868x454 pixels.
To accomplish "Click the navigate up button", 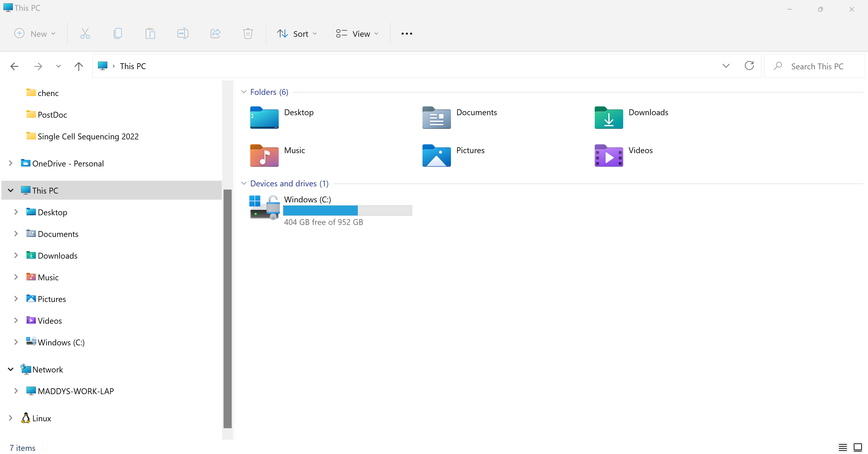I will (x=79, y=66).
